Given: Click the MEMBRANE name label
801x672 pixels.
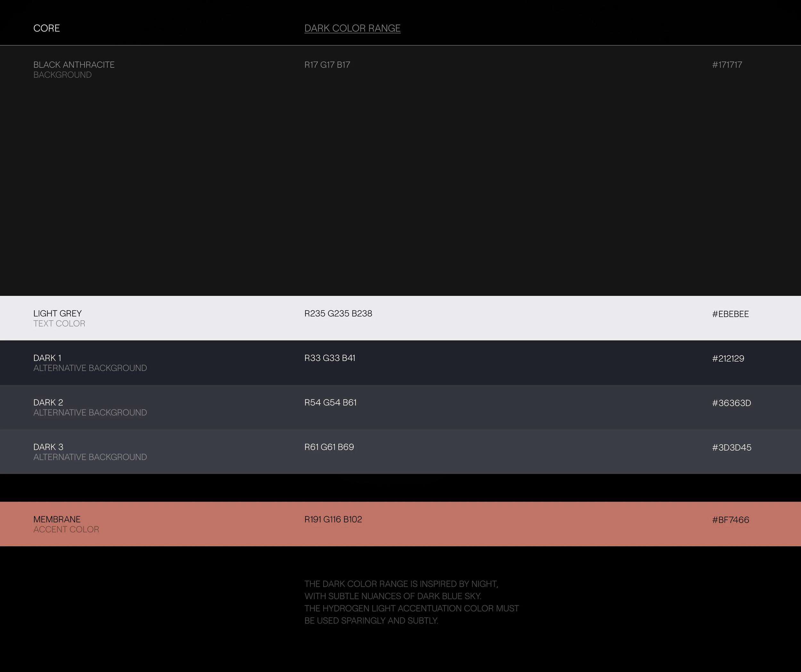Looking at the screenshot, I should (x=57, y=520).
